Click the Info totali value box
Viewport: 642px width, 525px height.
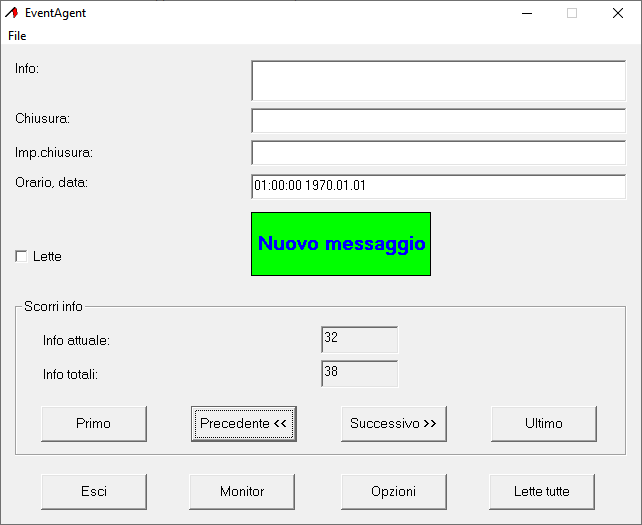tap(359, 373)
